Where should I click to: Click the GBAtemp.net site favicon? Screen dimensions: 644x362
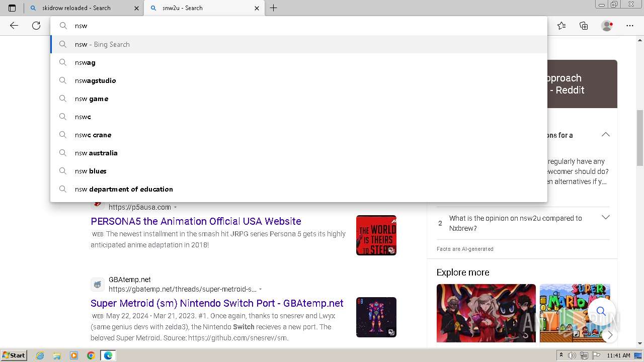tap(98, 285)
